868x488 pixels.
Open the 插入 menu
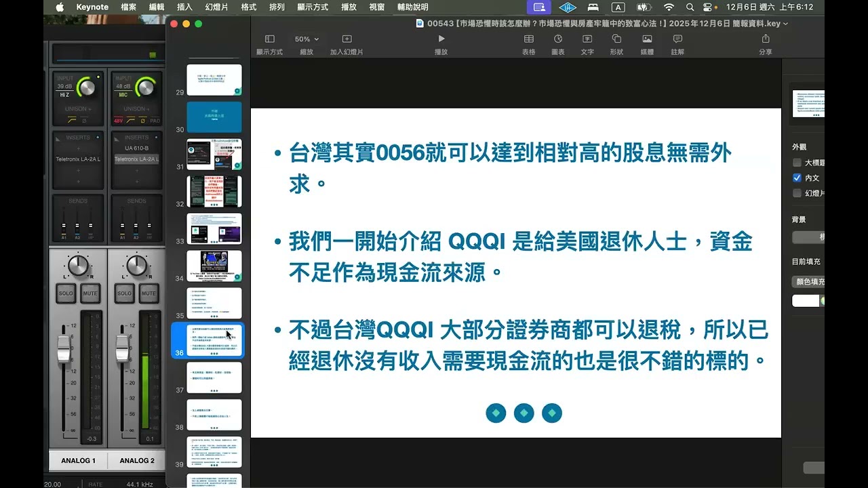184,7
